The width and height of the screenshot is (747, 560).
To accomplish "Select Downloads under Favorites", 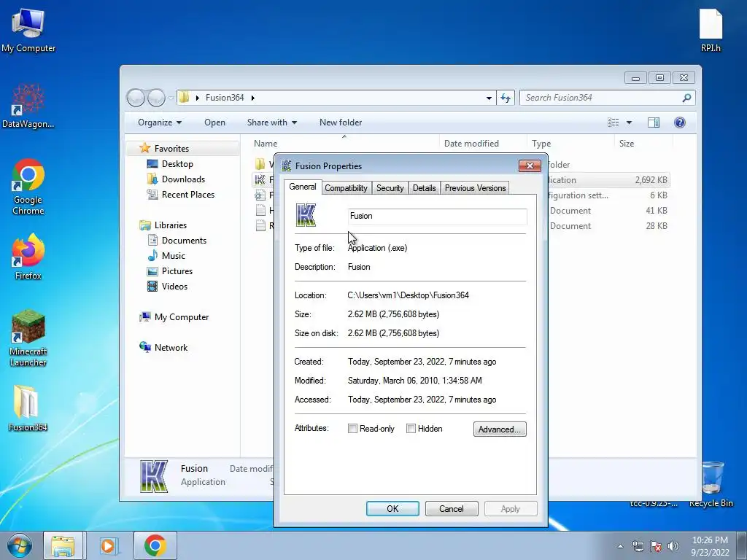I will [x=177, y=179].
